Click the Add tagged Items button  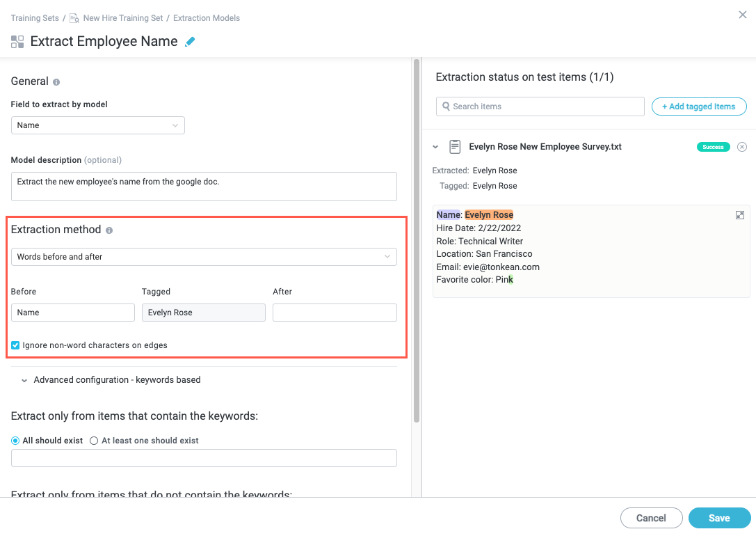698,106
